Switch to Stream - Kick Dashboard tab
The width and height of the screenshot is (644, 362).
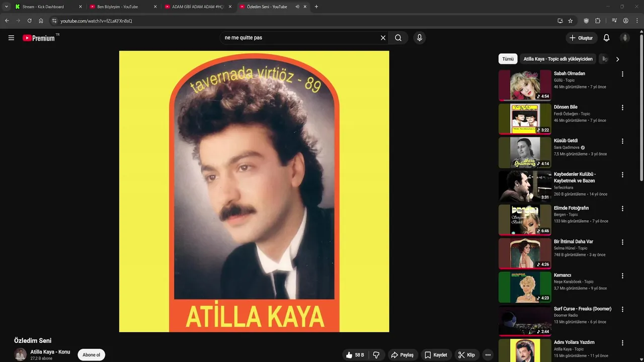[48, 7]
